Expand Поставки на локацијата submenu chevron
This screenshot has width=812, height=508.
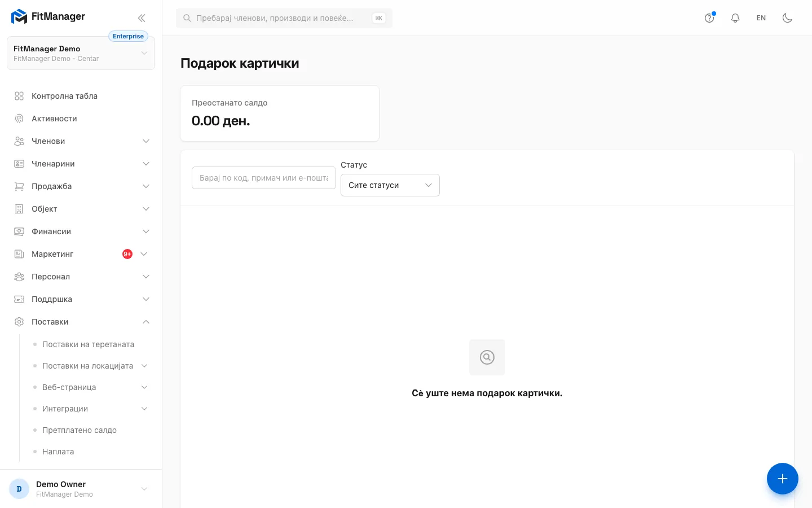click(144, 366)
